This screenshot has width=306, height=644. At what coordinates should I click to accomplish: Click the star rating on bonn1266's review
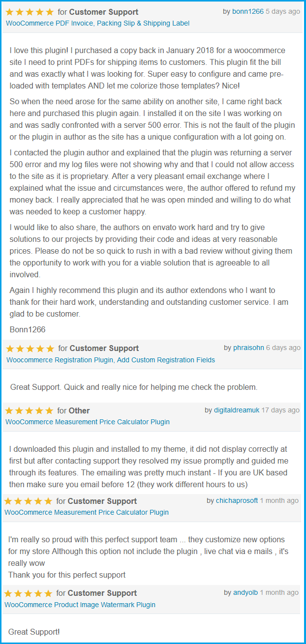coord(30,12)
